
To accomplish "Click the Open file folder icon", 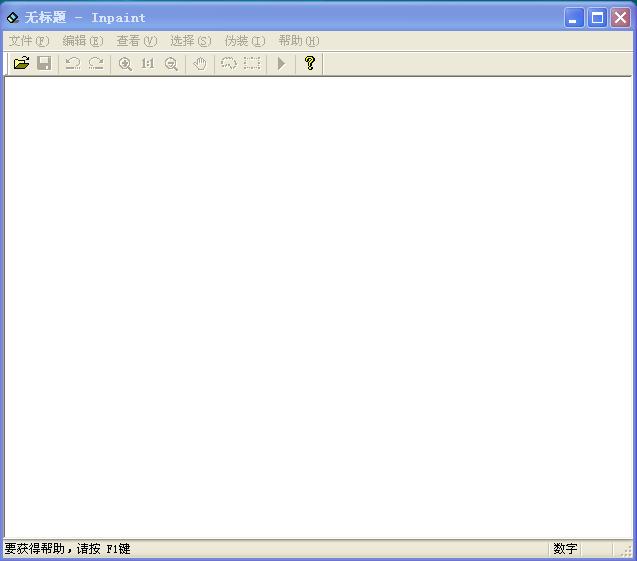I will [x=21, y=63].
